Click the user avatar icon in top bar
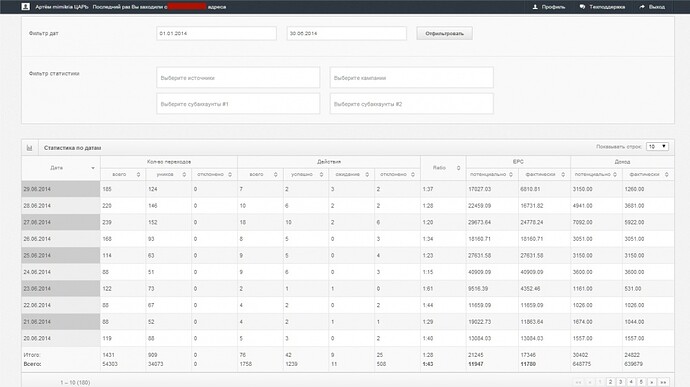The width and height of the screenshot is (690, 387). click(x=26, y=7)
